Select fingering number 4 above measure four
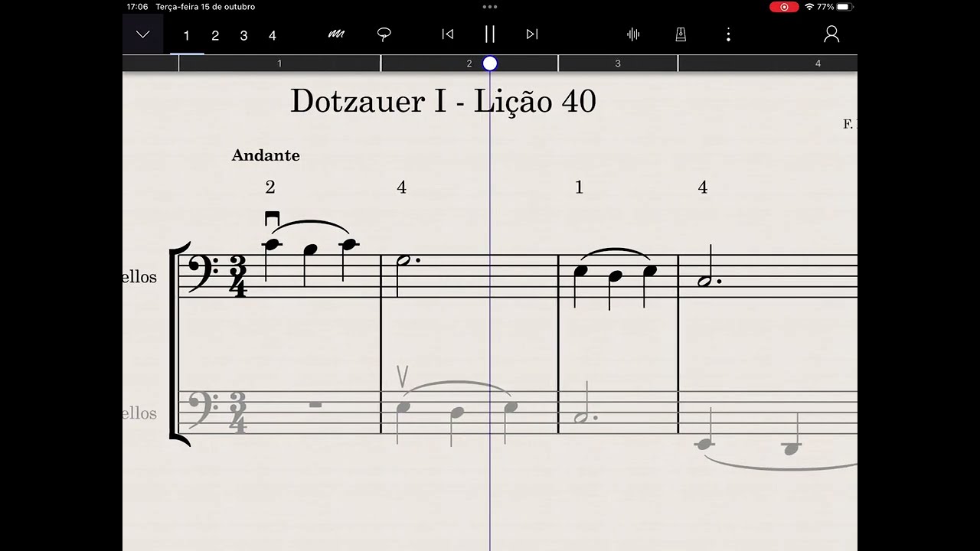980x551 pixels. tap(703, 187)
